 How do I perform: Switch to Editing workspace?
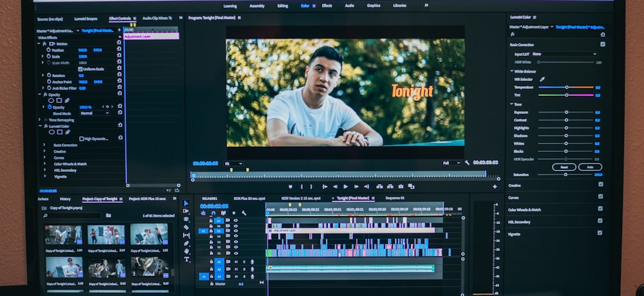coord(283,6)
